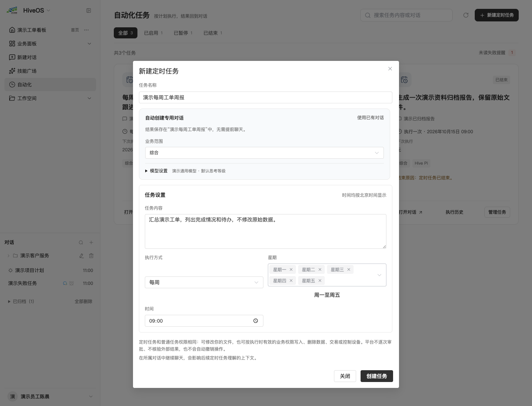Open more options for 演示工单看板
Viewport: 532px width, 406px height.
click(x=86, y=30)
